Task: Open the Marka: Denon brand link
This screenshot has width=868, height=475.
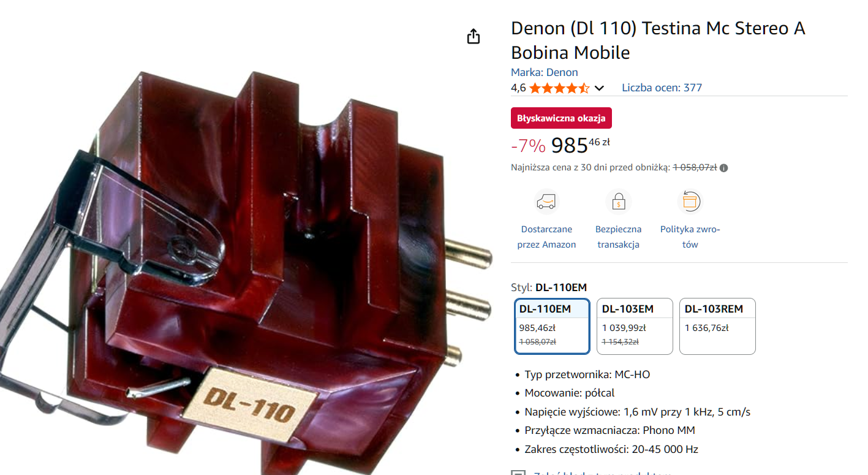Action: coord(545,72)
